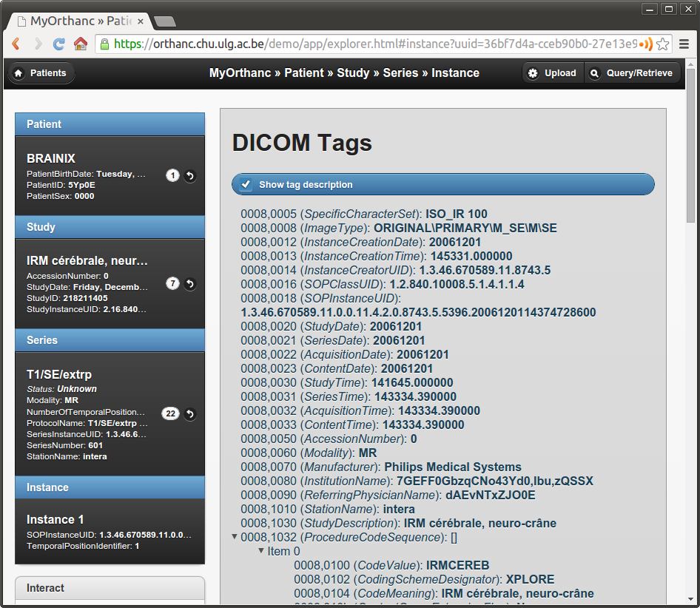Click the badge showing 22 series instances
700x608 pixels.
tap(171, 413)
